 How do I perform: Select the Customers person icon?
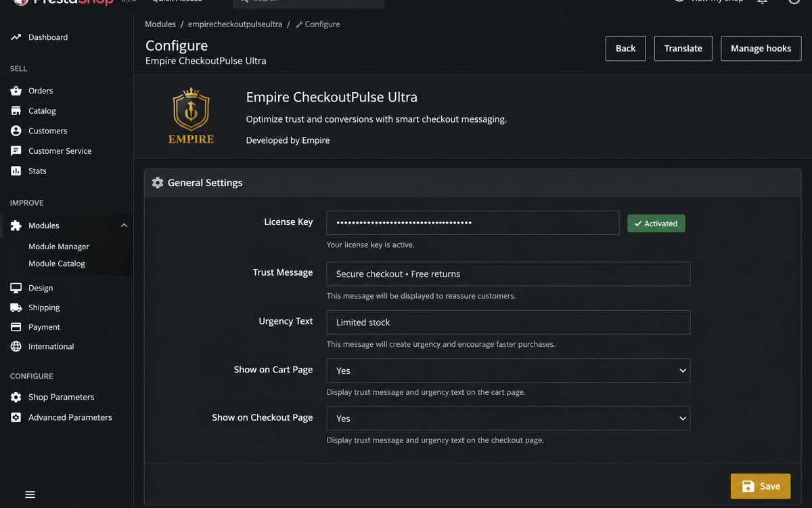pos(16,131)
